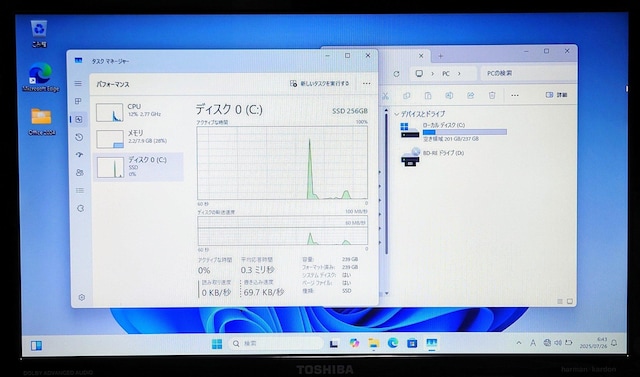640x377 pixels.
Task: Click SSD 256GB label in Task Manager
Action: click(350, 111)
